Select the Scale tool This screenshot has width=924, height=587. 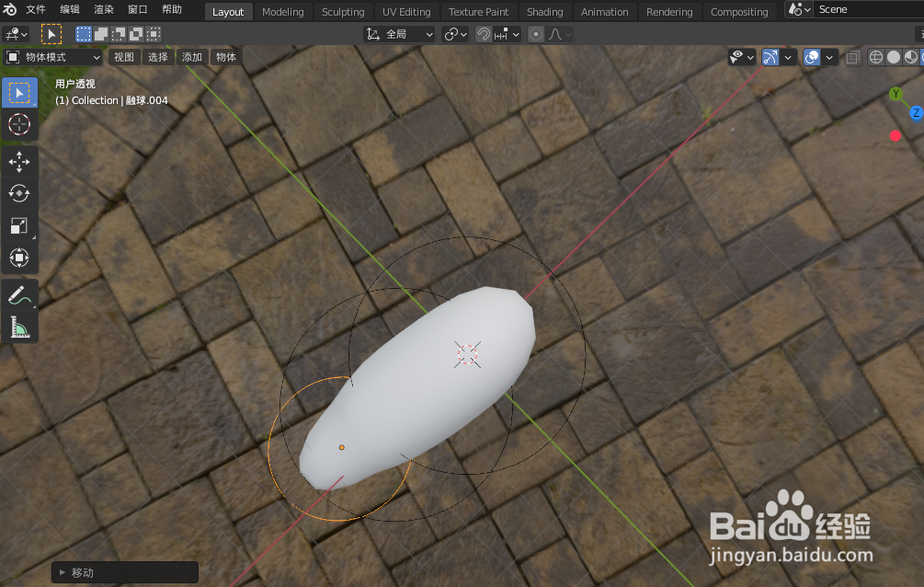pos(19,225)
